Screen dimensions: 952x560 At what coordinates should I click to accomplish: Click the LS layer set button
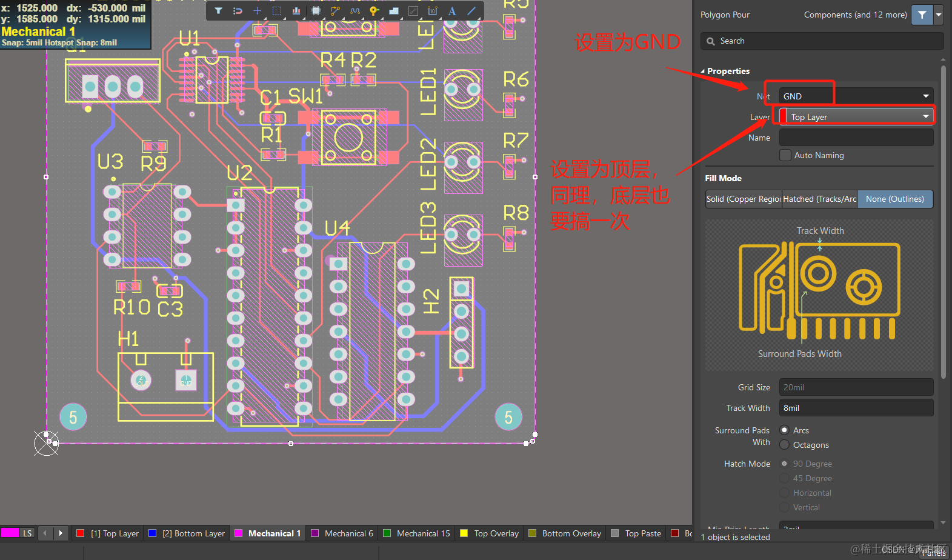tap(27, 533)
